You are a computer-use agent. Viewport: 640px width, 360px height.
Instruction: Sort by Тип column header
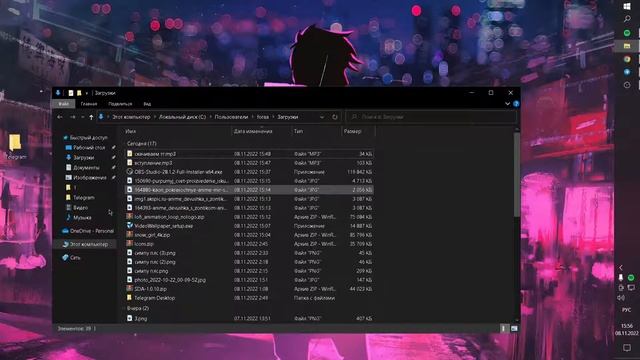(x=298, y=131)
